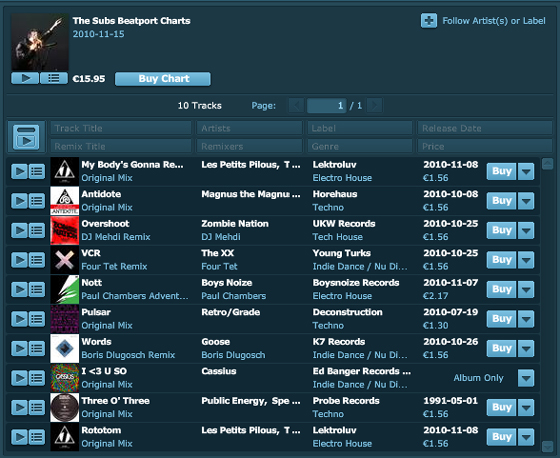Open the Cassius album artwork thumbnail
This screenshot has width=560, height=458.
(65, 378)
